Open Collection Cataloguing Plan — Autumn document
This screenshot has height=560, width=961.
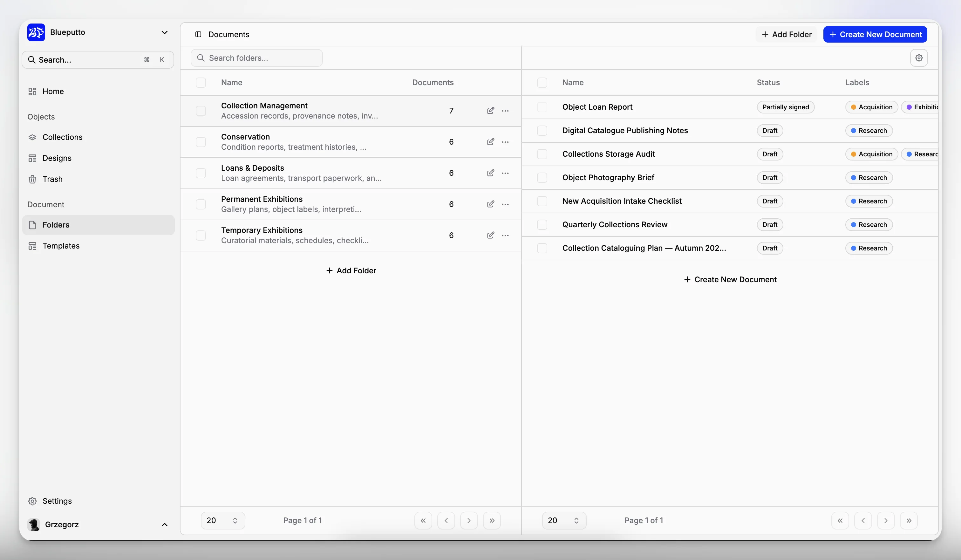point(644,248)
